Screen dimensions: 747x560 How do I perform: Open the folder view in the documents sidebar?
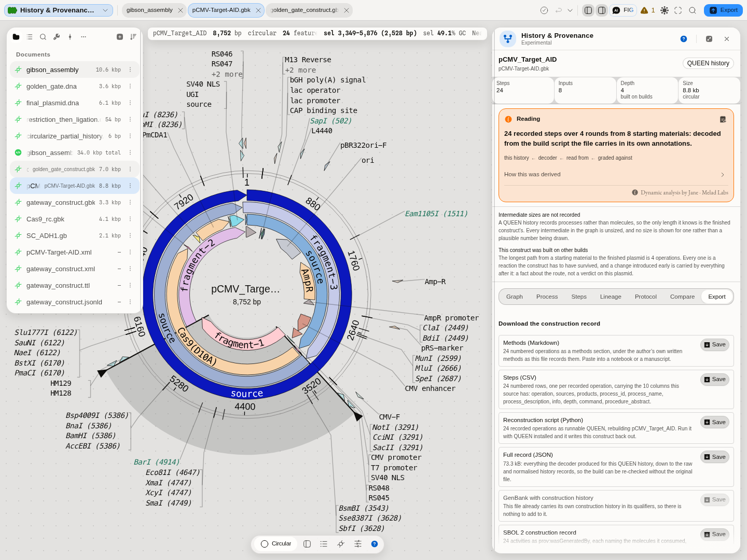16,37
